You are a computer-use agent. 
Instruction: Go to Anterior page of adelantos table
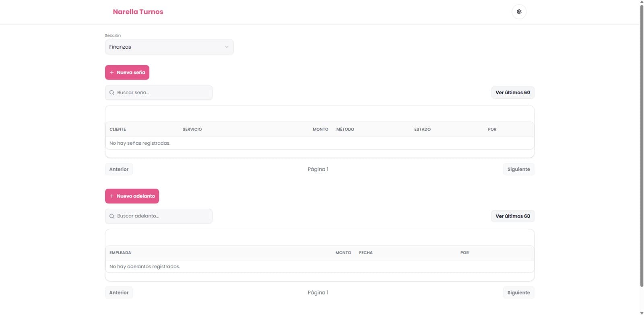click(119, 293)
